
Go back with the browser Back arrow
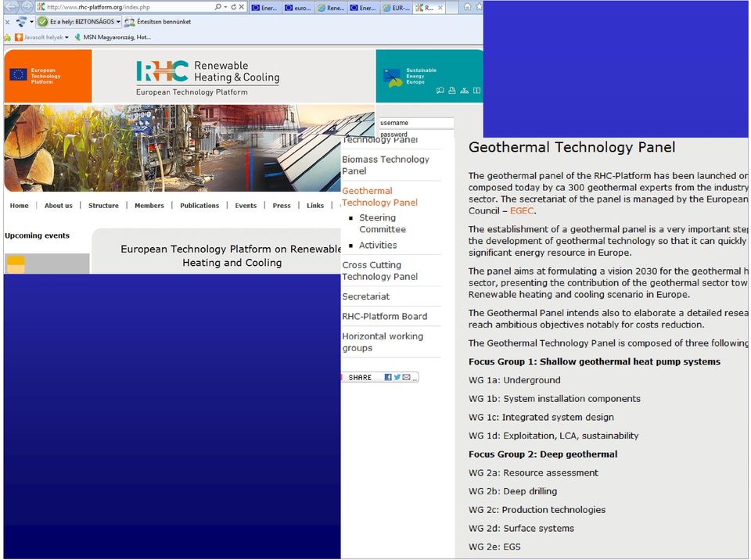tap(11, 7)
